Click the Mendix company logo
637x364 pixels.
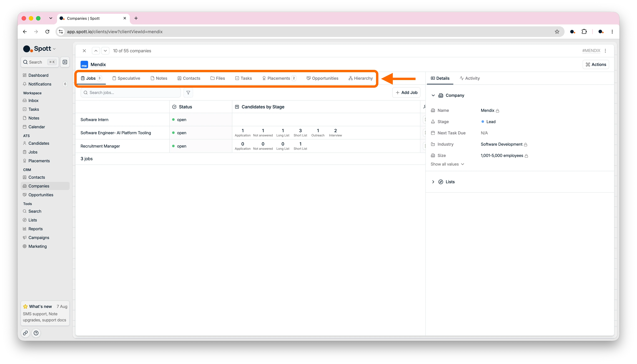click(x=84, y=65)
